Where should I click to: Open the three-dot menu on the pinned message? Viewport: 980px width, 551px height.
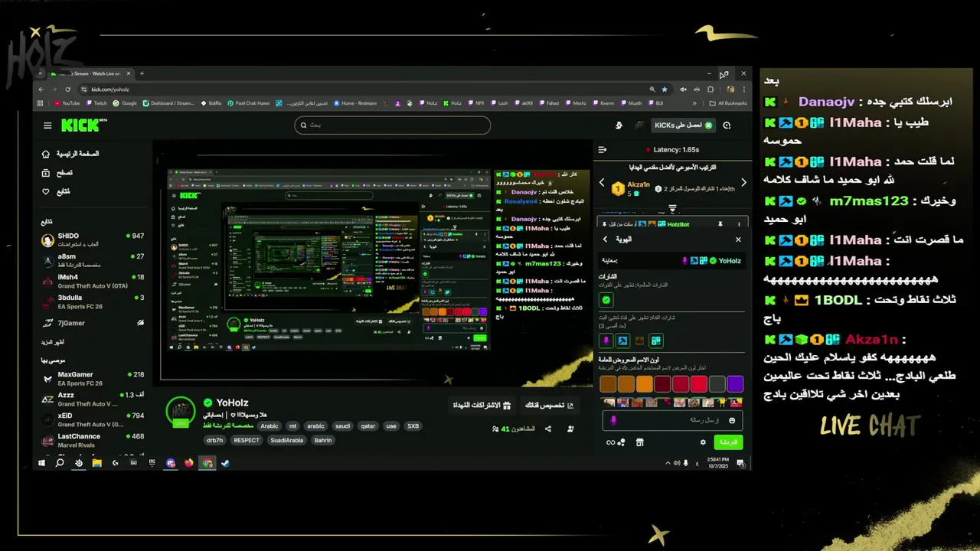click(738, 224)
